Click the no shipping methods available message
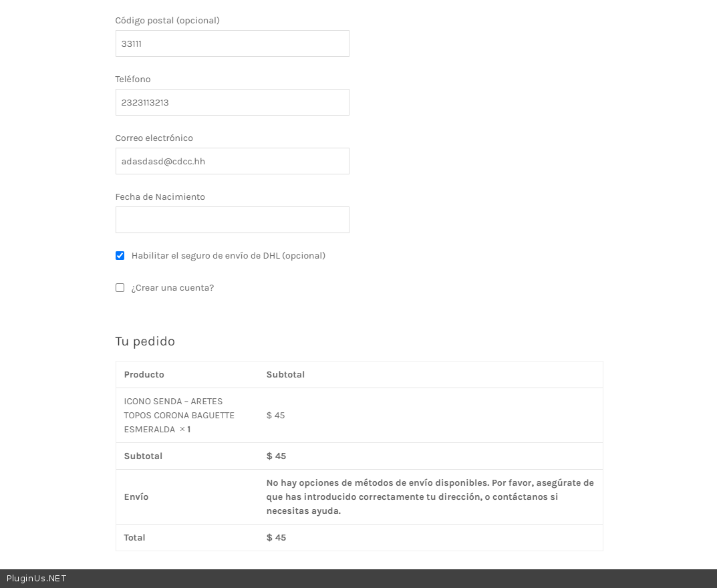The height and width of the screenshot is (588, 717). 430,496
